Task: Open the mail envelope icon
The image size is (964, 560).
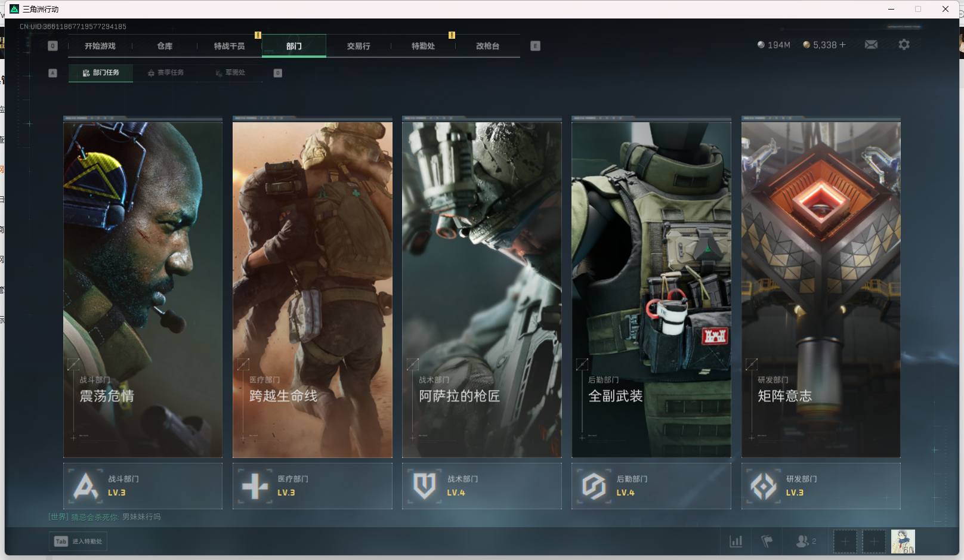Action: pyautogui.click(x=871, y=45)
